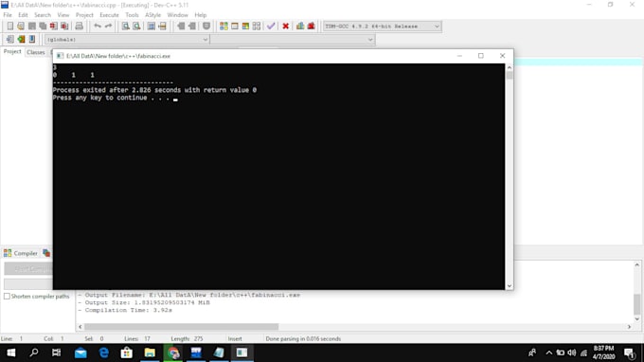Click the Redo arrow icon
The height and width of the screenshot is (362, 644).
(x=108, y=26)
